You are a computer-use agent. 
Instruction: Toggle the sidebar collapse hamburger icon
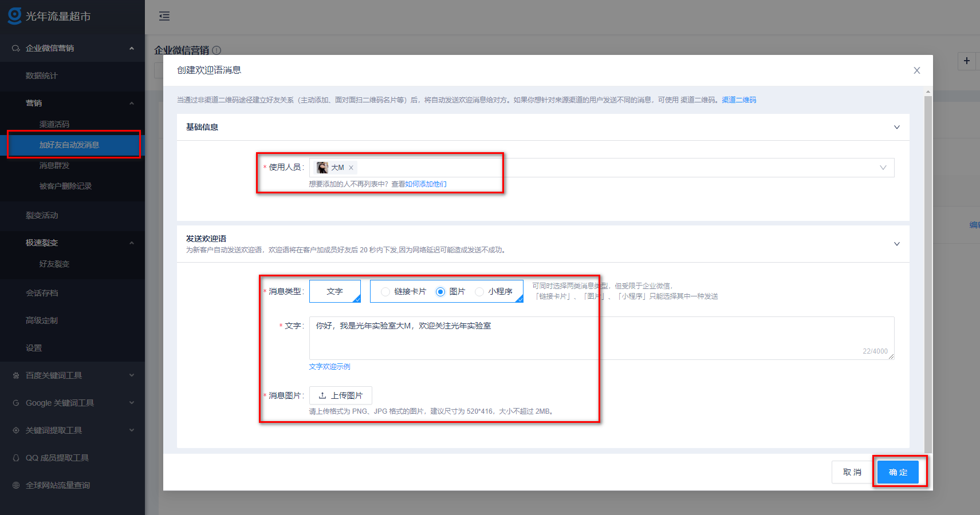click(164, 16)
